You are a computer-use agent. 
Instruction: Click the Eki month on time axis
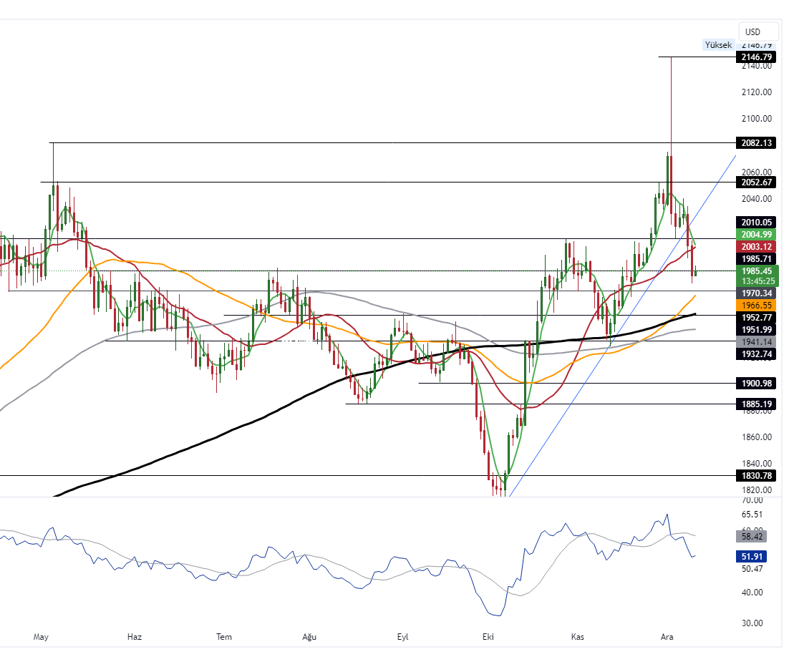pyautogui.click(x=489, y=636)
